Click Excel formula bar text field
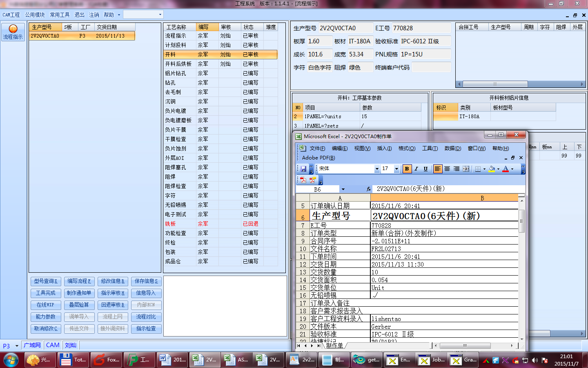Image resolution: width=588 pixels, height=368 pixels. click(449, 189)
